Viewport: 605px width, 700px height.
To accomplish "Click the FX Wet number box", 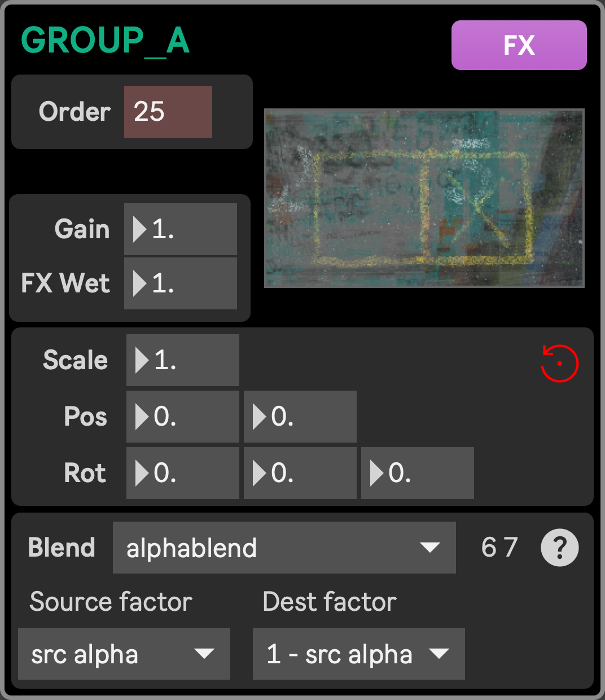I will (181, 283).
